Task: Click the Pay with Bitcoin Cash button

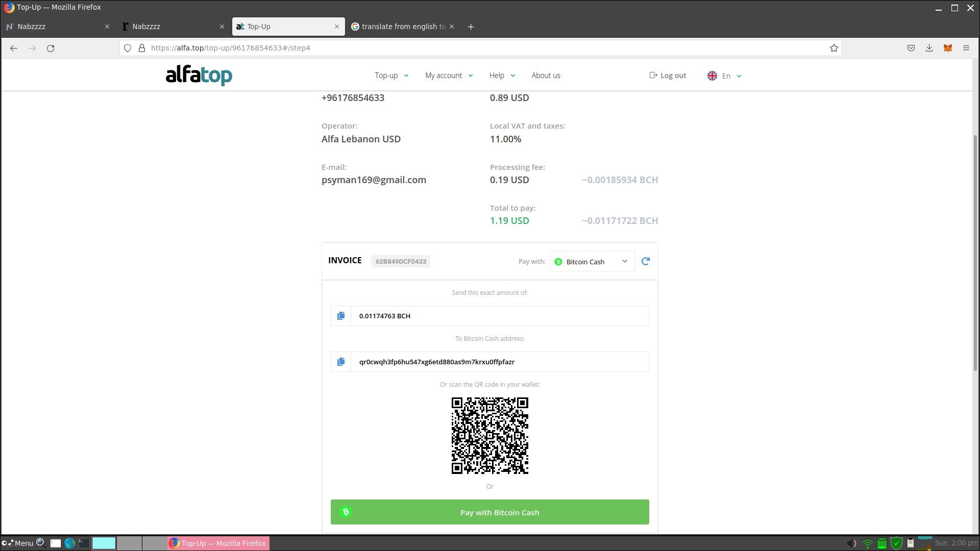Action: pyautogui.click(x=489, y=512)
